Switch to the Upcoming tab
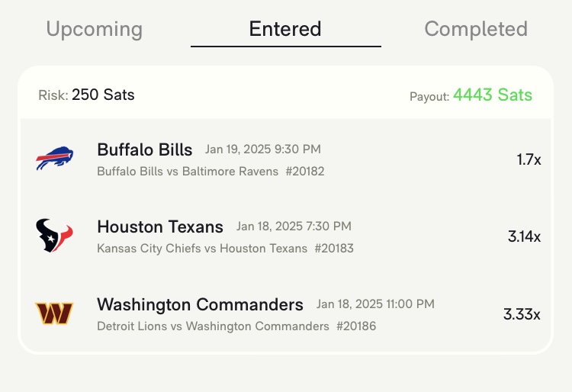The image size is (572, 392). pos(95,30)
